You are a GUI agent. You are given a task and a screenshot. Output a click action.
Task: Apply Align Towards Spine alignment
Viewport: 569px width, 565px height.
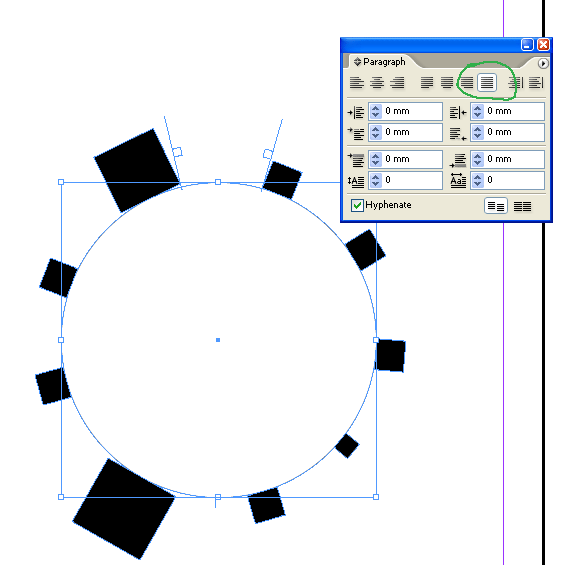516,83
